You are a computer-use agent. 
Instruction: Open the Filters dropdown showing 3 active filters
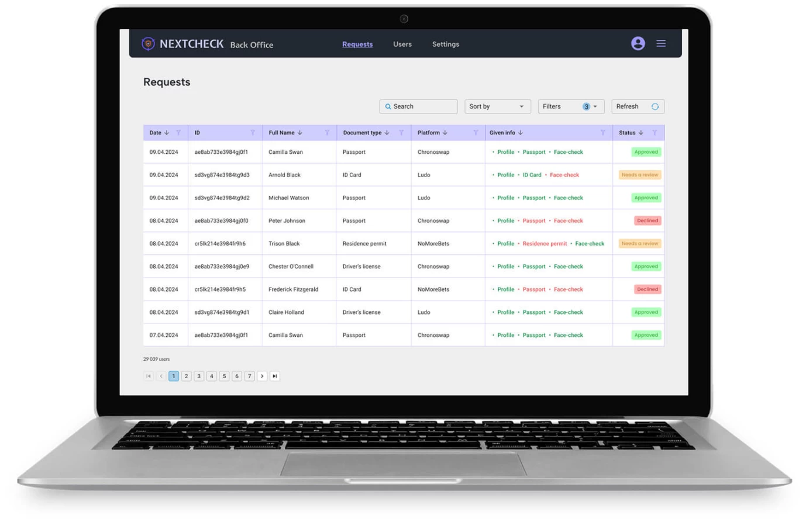570,106
